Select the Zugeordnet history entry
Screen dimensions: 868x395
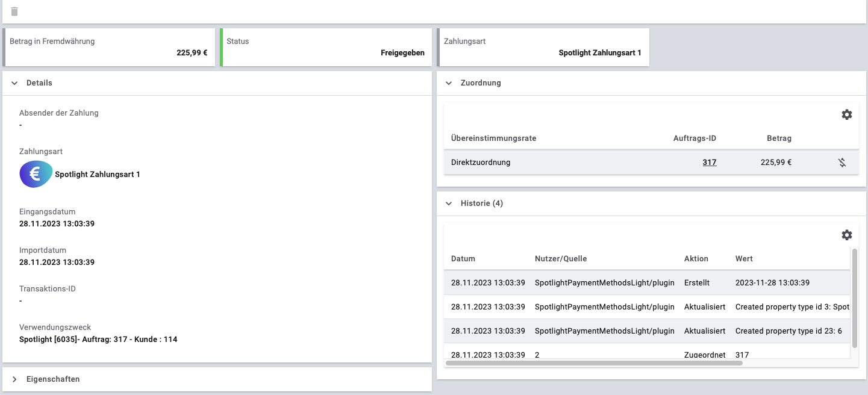(x=704, y=355)
